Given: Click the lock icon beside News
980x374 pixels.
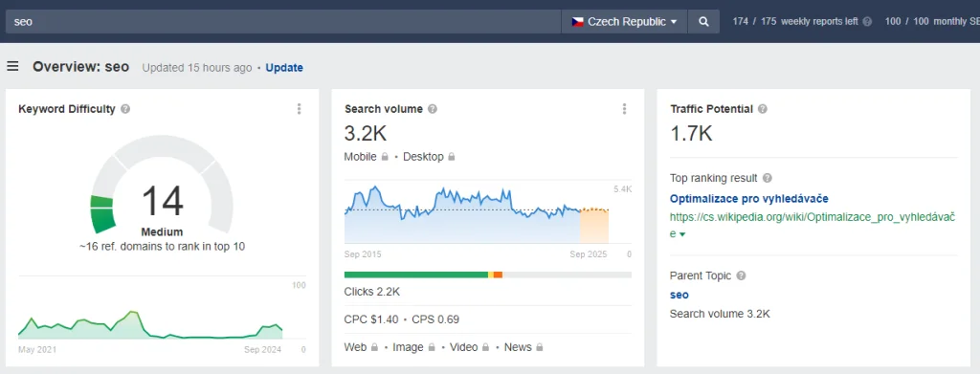Looking at the screenshot, I should click(540, 347).
